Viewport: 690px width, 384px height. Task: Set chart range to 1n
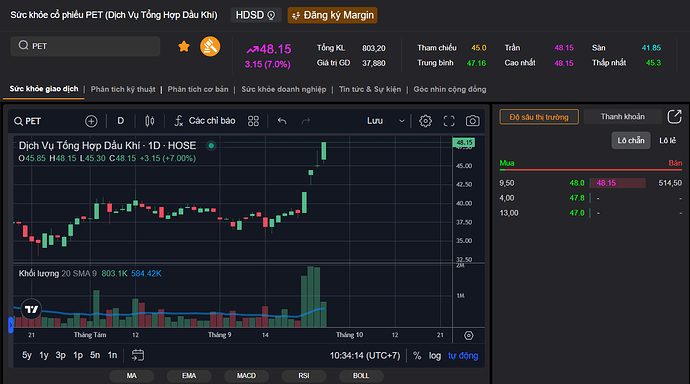pyautogui.click(x=113, y=355)
